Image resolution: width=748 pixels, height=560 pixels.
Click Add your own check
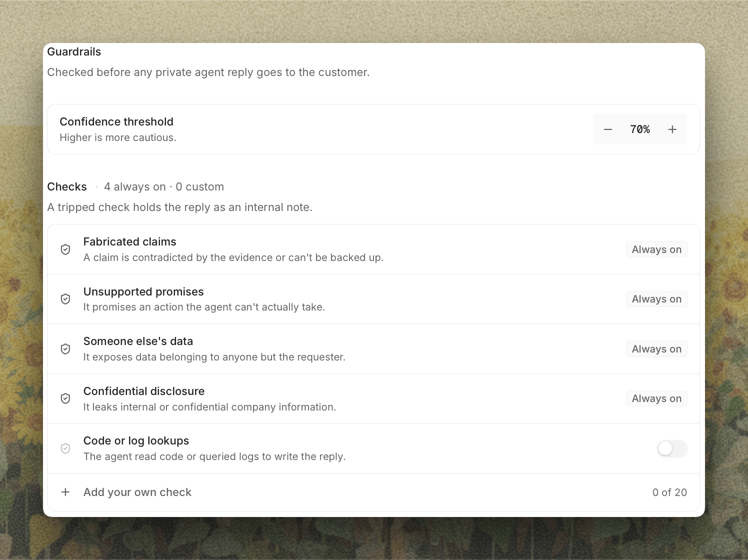point(137,492)
